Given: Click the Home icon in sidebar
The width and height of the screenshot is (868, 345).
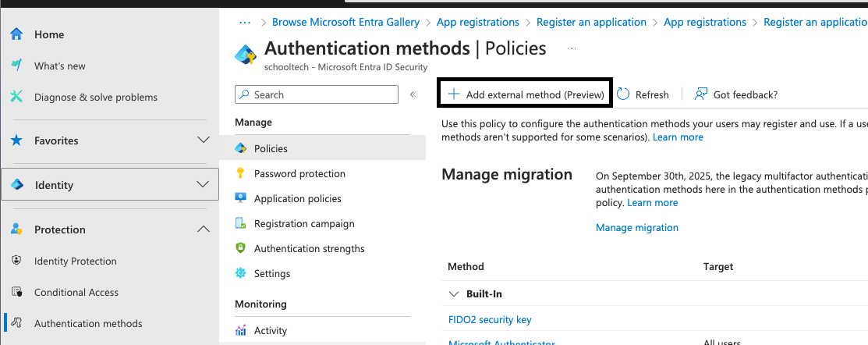Looking at the screenshot, I should coord(16,34).
